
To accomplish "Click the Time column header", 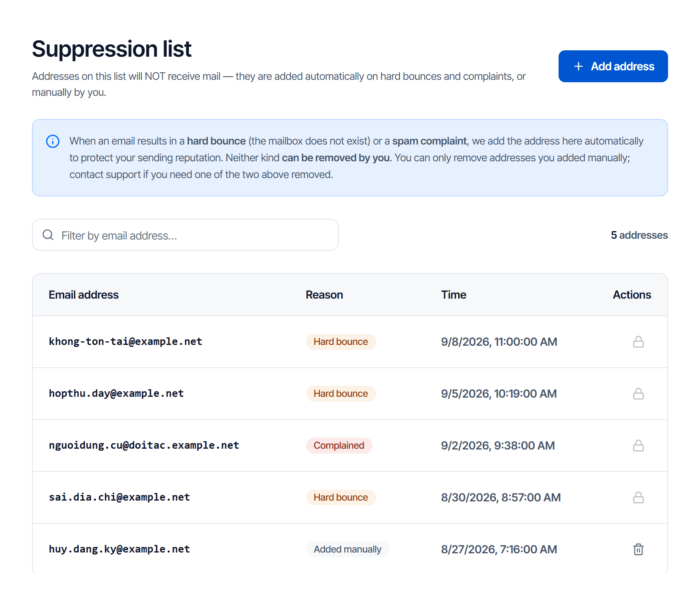I will [454, 295].
